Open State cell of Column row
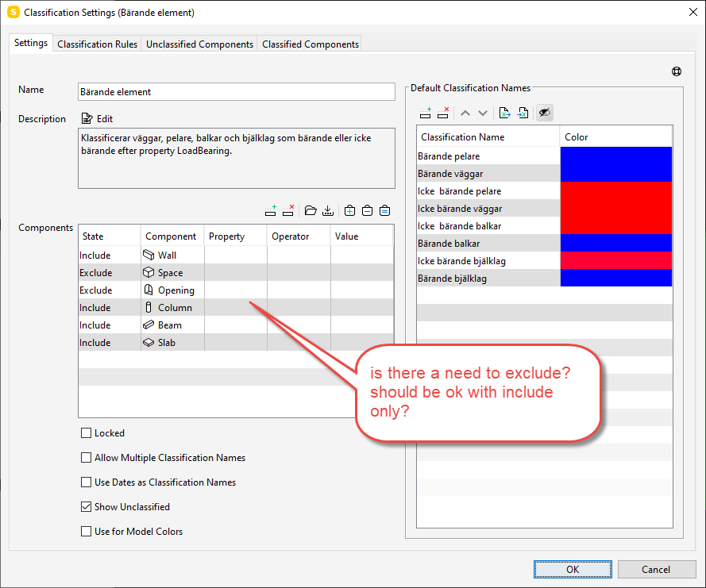 click(110, 308)
